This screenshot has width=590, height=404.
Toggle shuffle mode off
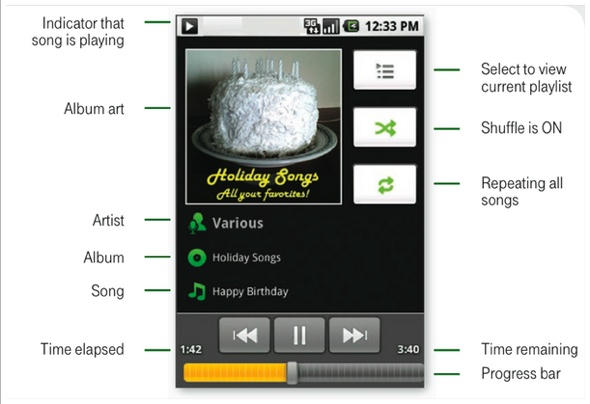point(385,128)
